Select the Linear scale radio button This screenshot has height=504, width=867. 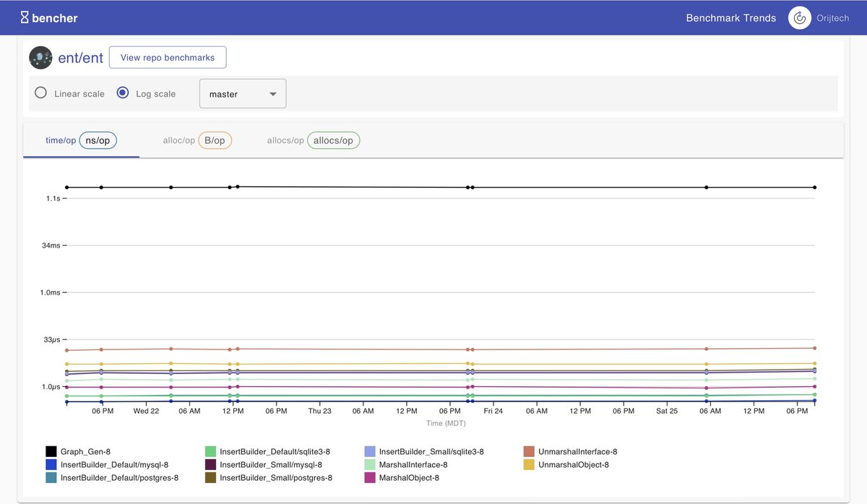click(x=40, y=93)
